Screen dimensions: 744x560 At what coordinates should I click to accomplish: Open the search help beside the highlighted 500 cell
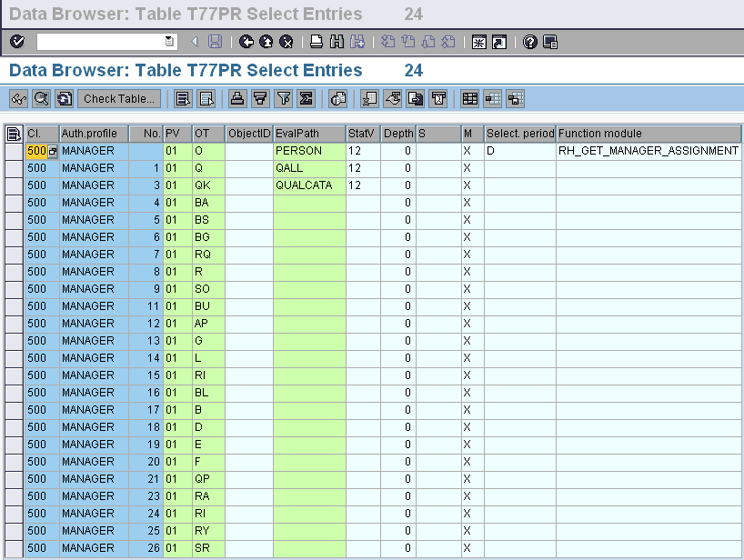[x=53, y=152]
